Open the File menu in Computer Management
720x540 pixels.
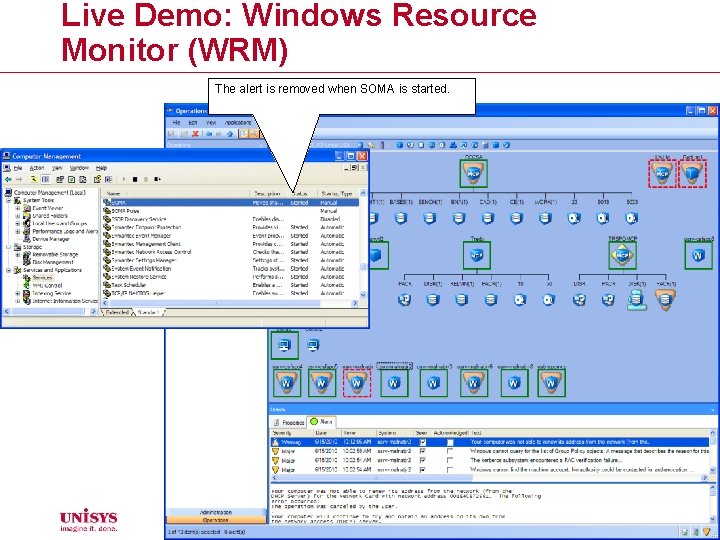[x=18, y=168]
